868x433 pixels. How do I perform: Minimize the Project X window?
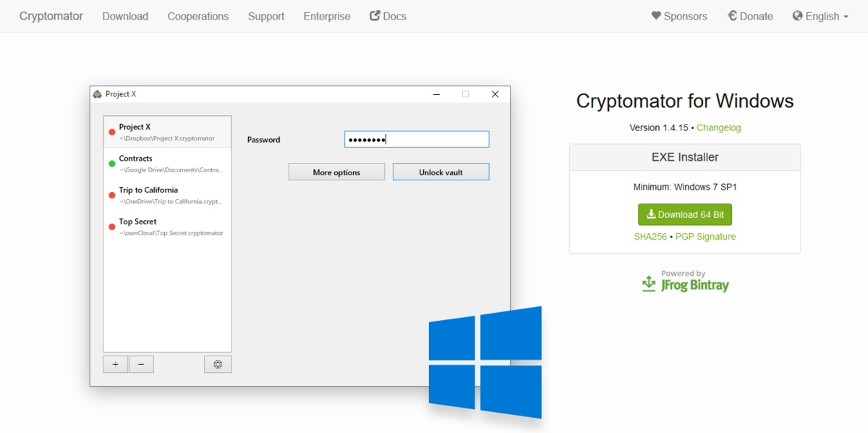coord(437,94)
